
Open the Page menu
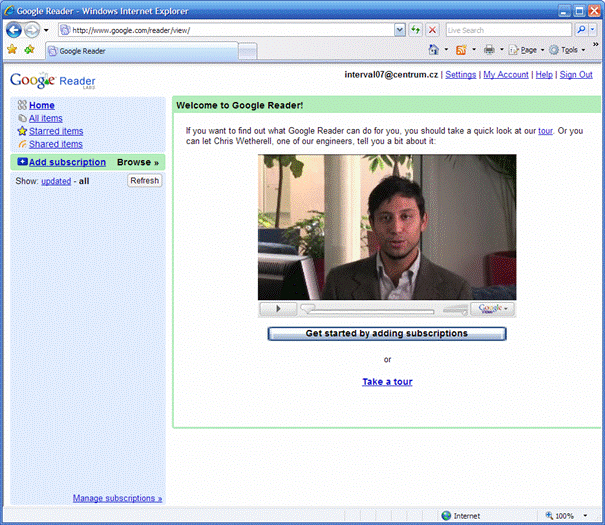pos(527,50)
